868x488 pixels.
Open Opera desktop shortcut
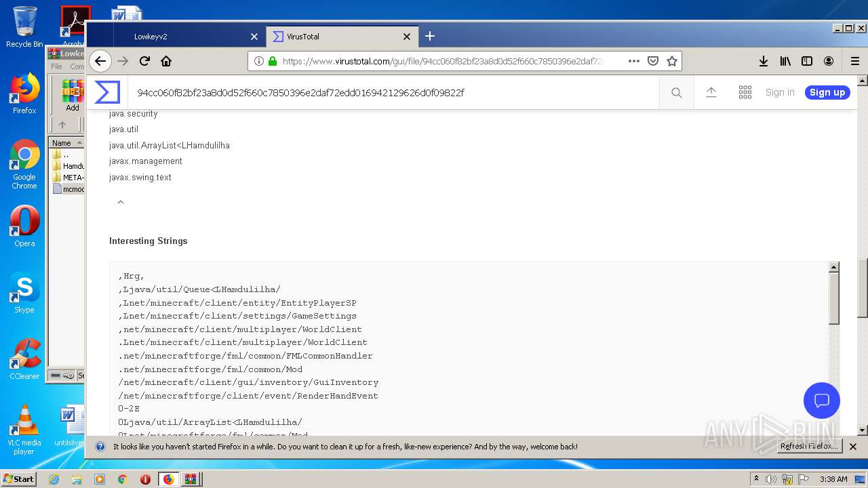(x=24, y=226)
